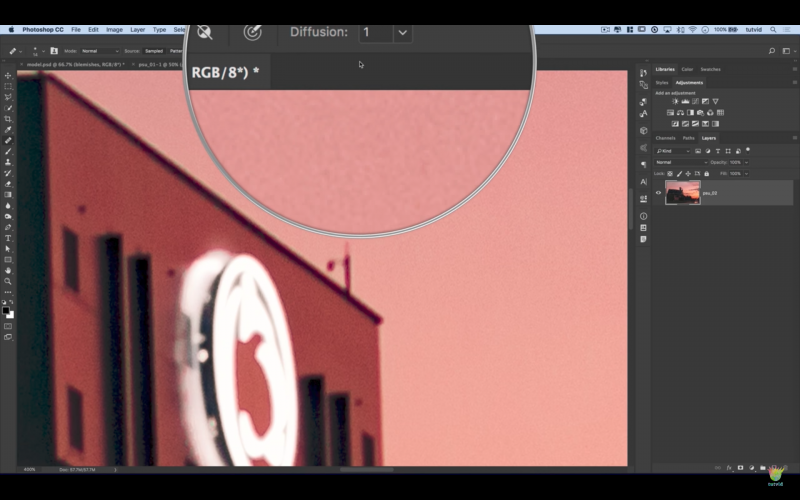This screenshot has width=800, height=500.
Task: Select the Eraser tool
Action: tap(8, 184)
